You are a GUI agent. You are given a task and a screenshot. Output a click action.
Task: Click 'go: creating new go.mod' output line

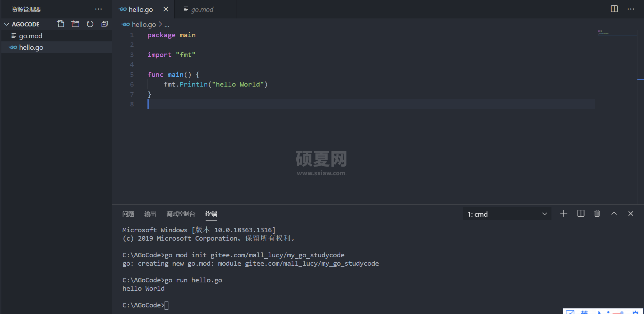(x=251, y=264)
